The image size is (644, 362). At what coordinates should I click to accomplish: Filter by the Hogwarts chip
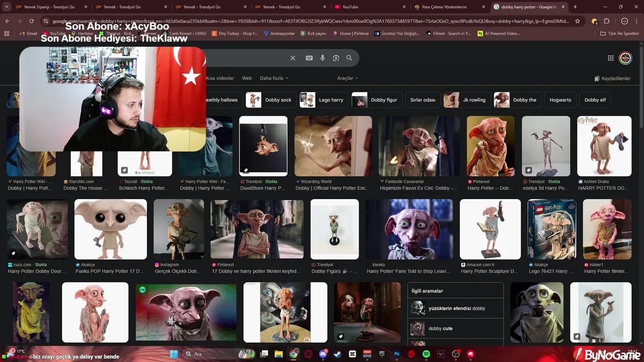point(560,100)
